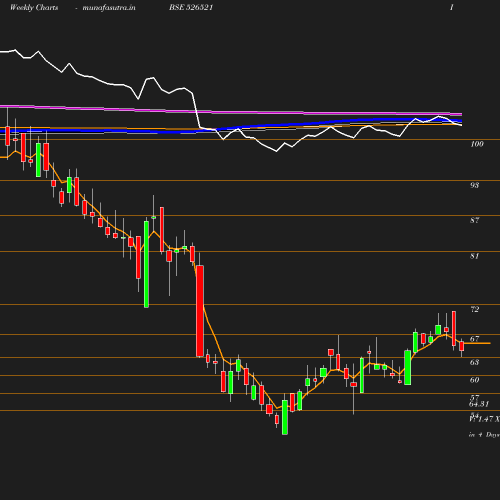Click the 93 price axis label
Viewport: 500px width, 500px height.
click(x=474, y=185)
